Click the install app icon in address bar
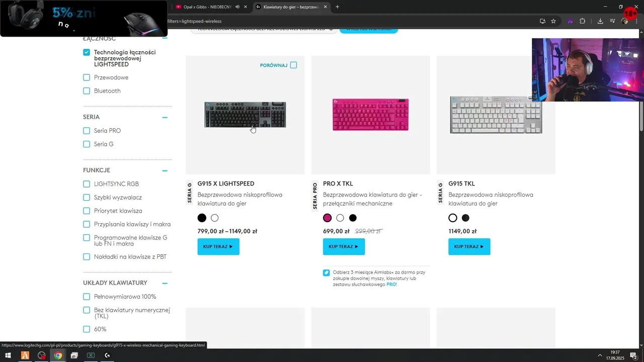Viewport: 644px width, 362px height. click(x=542, y=21)
